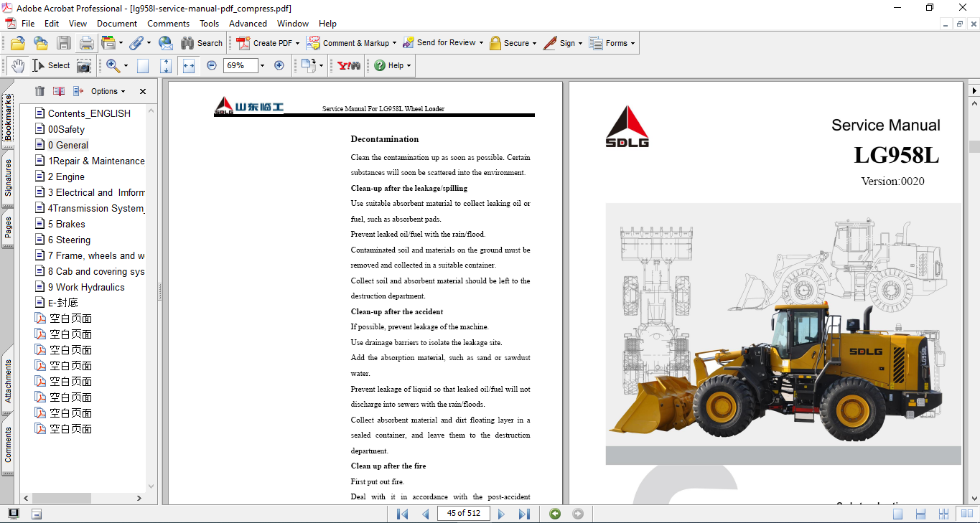Switch to Continuous page layout
980x523 pixels.
pos(920,514)
